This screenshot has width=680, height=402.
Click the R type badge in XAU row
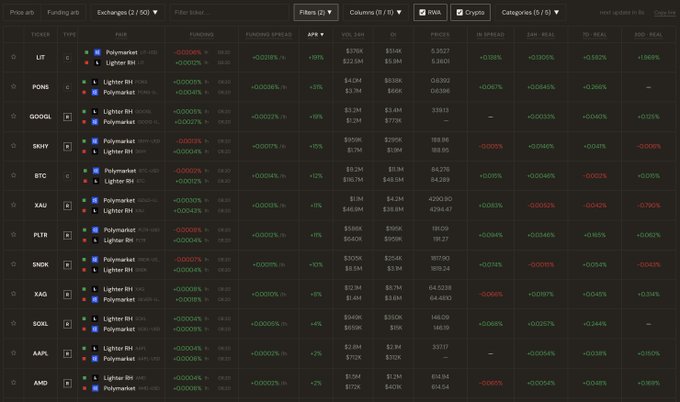click(x=67, y=206)
